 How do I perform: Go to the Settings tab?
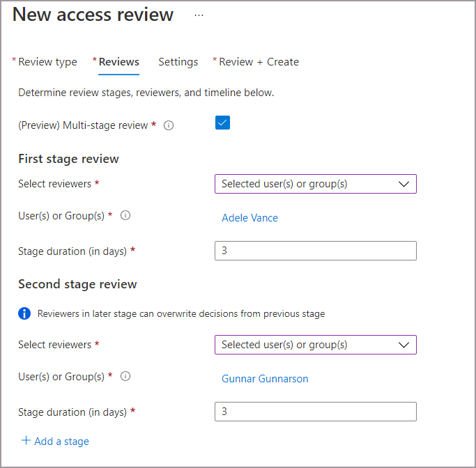tap(178, 62)
